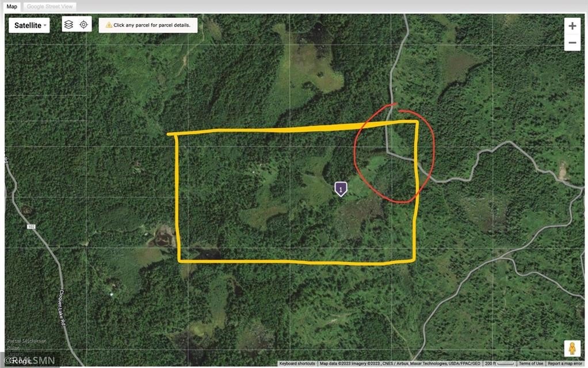Click the parcel details notice box

[x=148, y=25]
